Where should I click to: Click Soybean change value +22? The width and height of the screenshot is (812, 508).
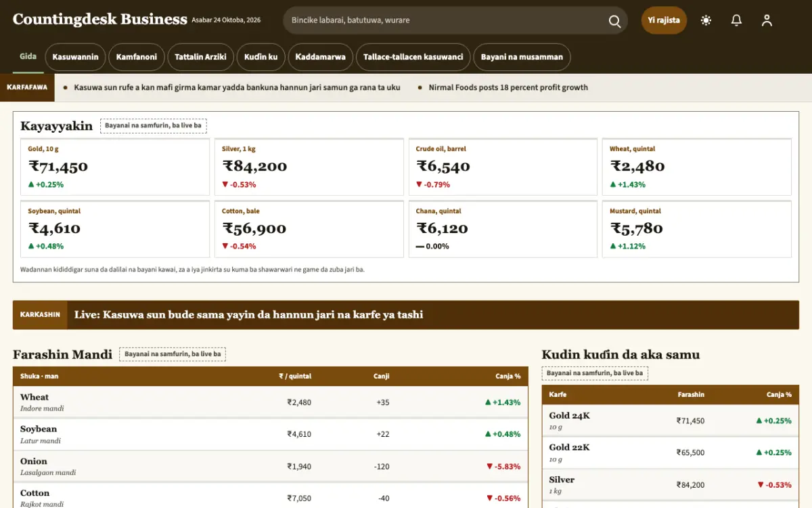[383, 434]
